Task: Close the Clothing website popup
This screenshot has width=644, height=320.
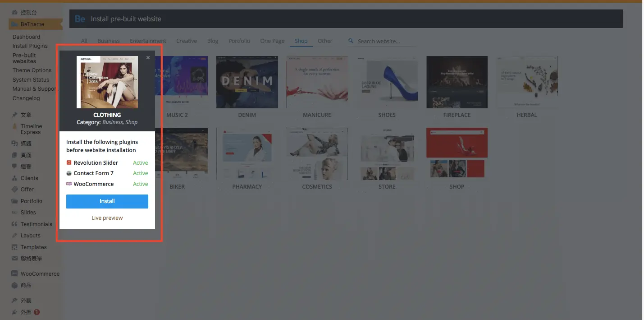Action: click(148, 58)
